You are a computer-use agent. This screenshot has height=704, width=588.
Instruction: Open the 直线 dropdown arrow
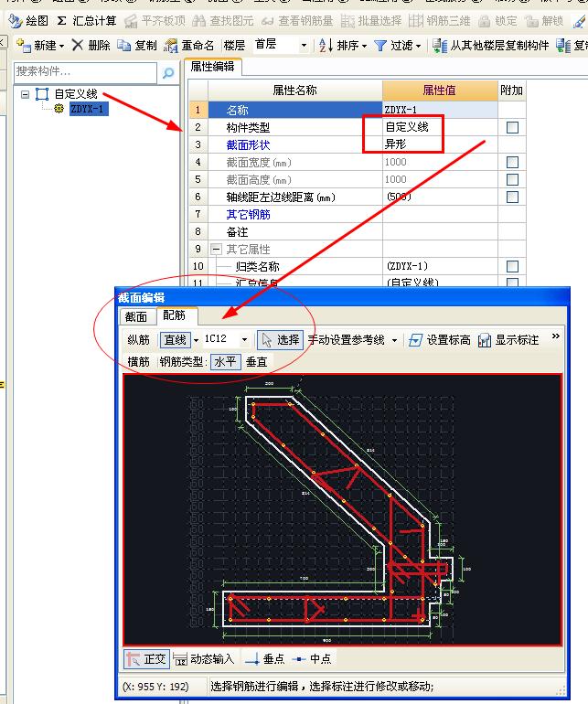(x=196, y=340)
